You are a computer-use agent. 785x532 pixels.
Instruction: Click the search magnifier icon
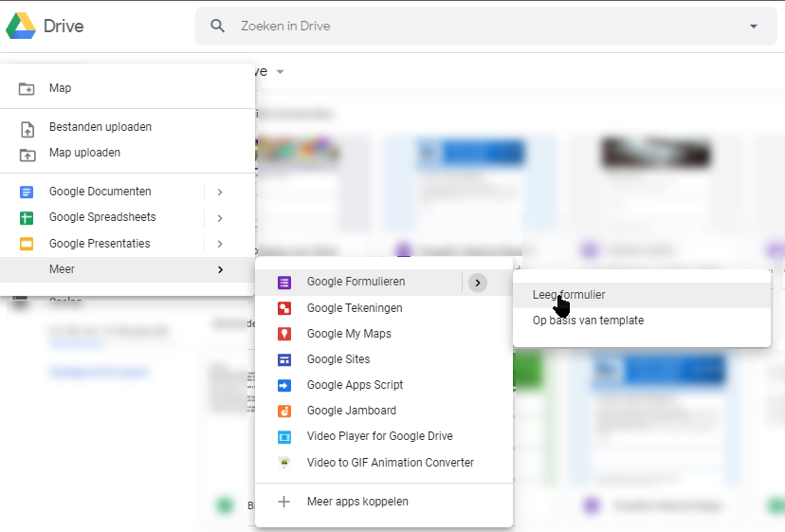217,26
